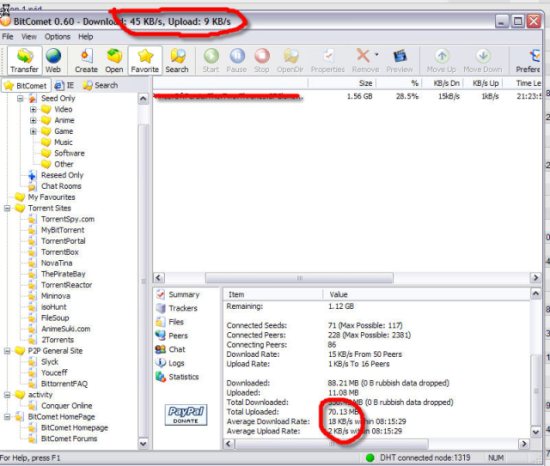Show the Files panel
The width and height of the screenshot is (550, 466).
(170, 322)
